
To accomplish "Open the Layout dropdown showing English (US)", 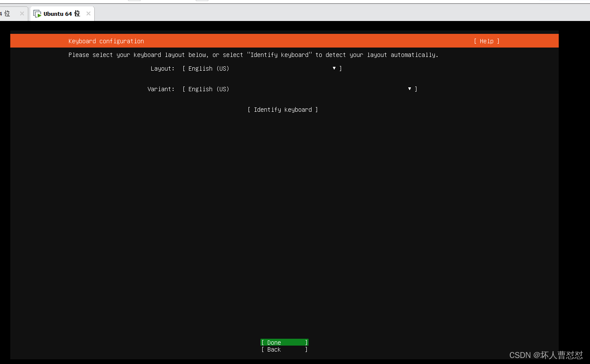I will coord(262,69).
